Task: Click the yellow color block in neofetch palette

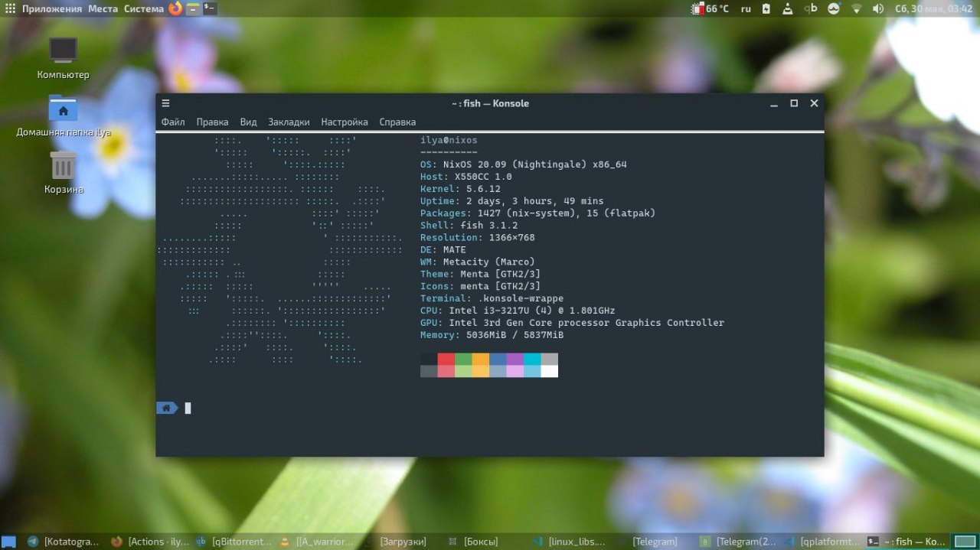Action: click(481, 359)
